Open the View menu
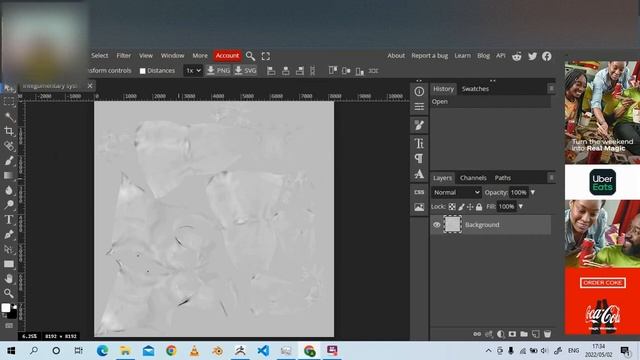 point(146,56)
